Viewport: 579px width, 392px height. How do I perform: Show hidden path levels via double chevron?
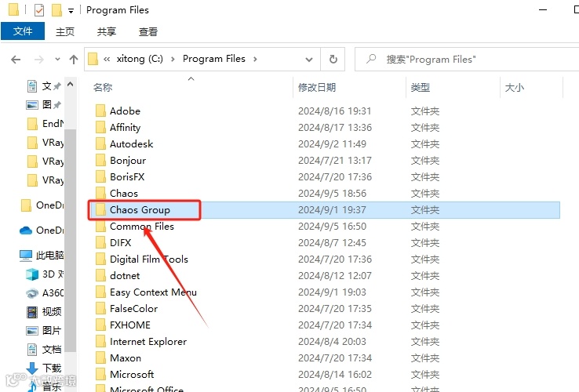(x=107, y=59)
